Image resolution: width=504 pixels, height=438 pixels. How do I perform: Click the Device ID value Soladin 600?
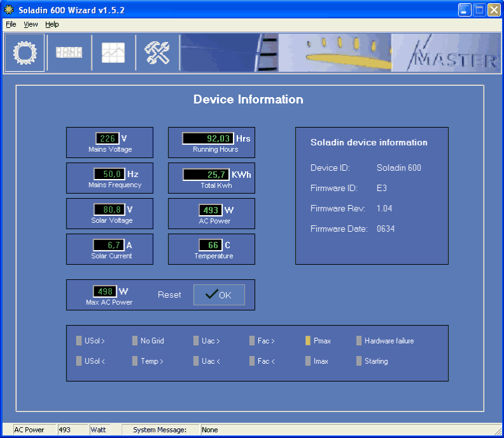tap(399, 168)
